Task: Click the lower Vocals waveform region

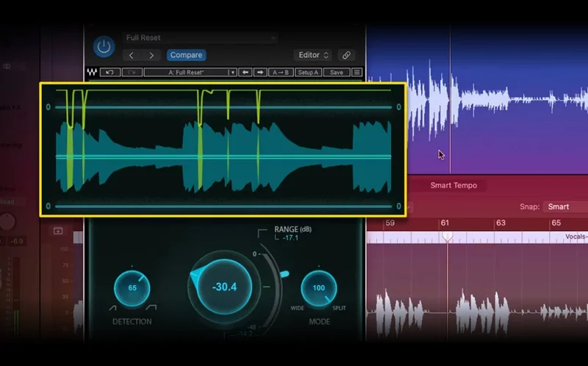Action: point(477,293)
